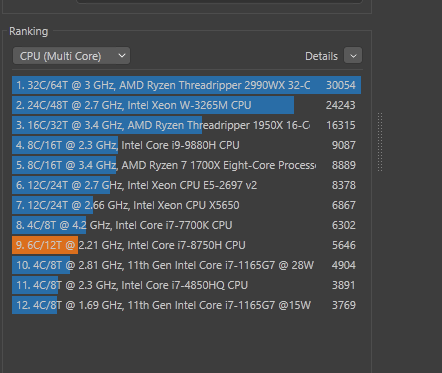Open the CPU (Multi Core) dropdown
The image size is (442, 373).
coord(71,56)
